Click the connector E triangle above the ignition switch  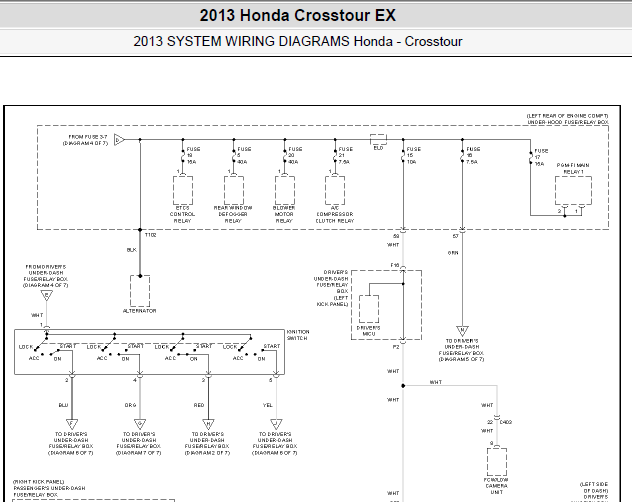coord(47,296)
